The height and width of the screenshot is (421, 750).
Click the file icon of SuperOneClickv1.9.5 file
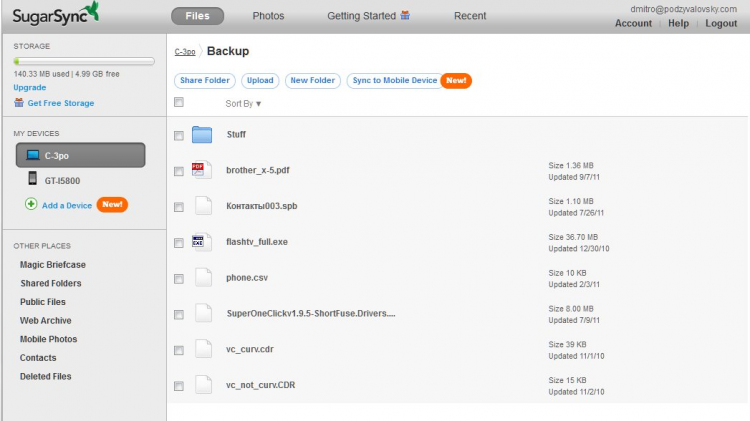(203, 313)
